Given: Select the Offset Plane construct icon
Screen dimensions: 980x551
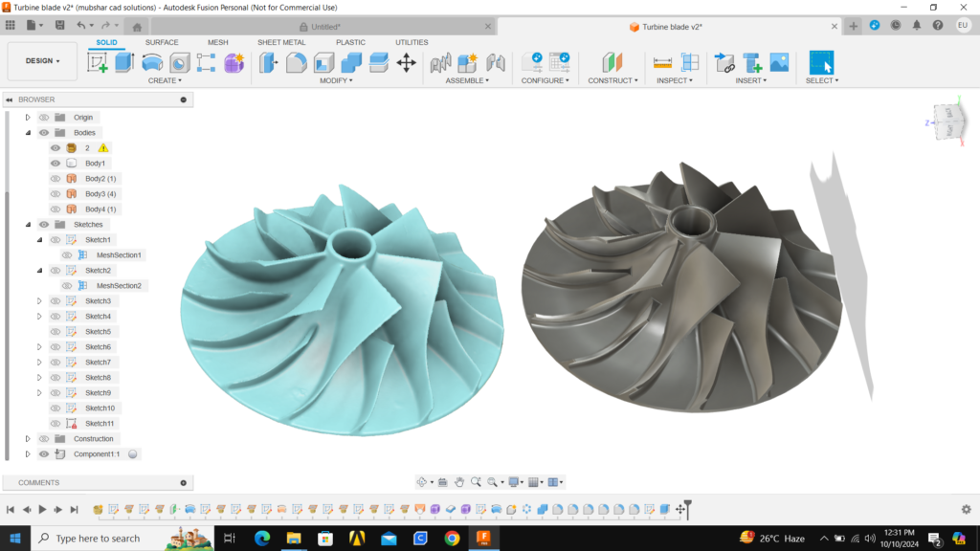Looking at the screenshot, I should (612, 63).
